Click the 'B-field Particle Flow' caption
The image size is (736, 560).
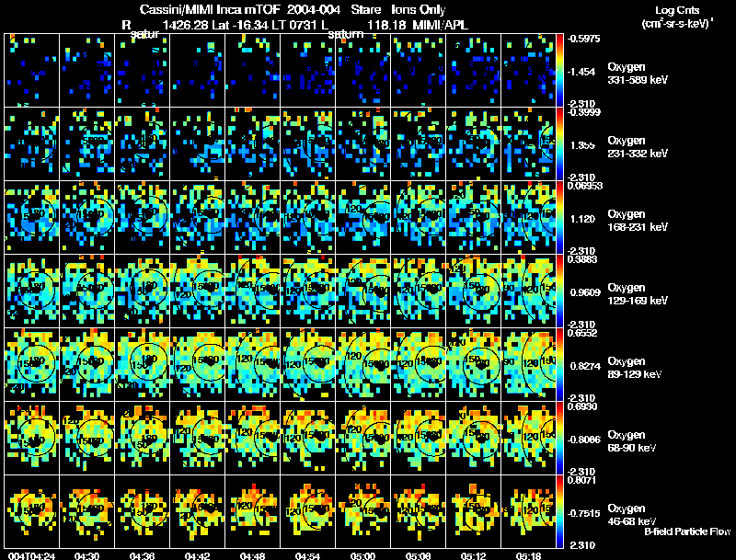687,531
